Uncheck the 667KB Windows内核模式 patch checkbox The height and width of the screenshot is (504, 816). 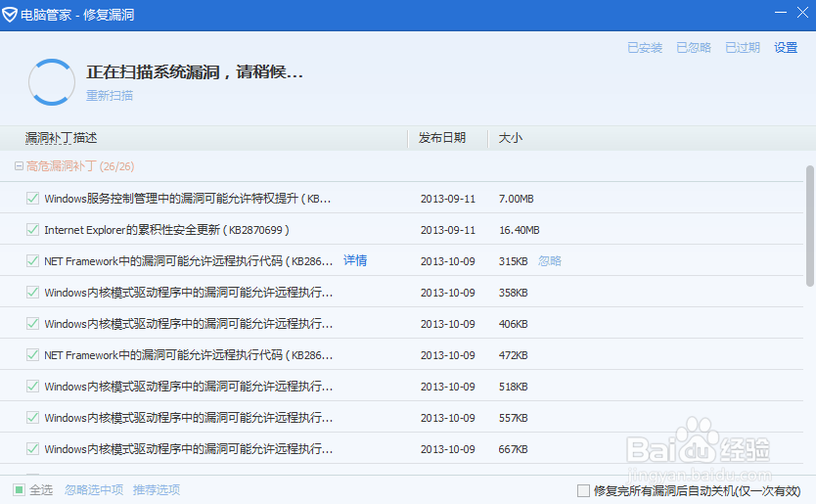point(33,448)
